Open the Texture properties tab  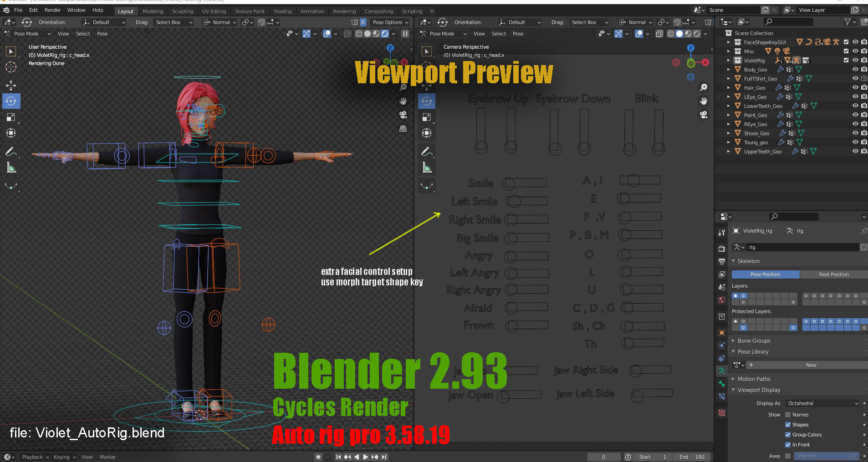click(722, 413)
